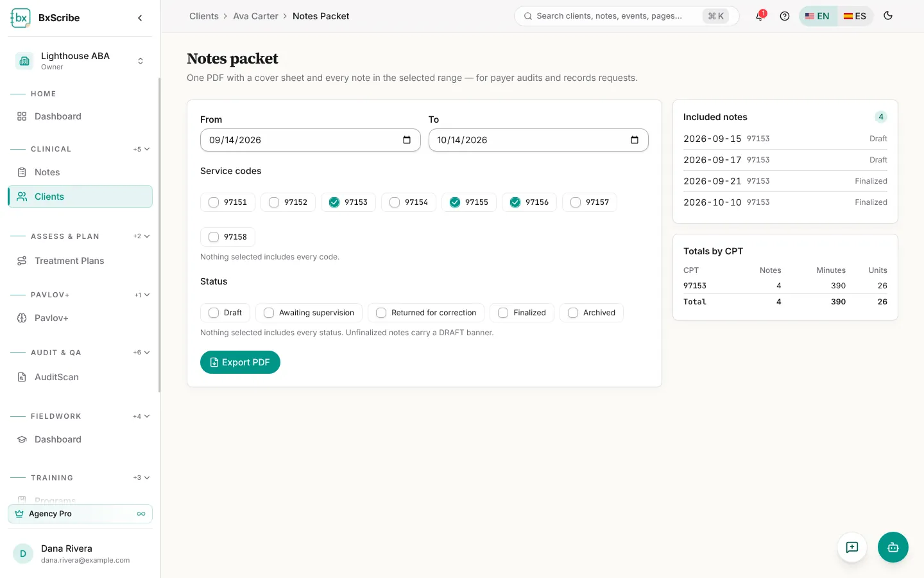Switch language to ES

tap(855, 16)
